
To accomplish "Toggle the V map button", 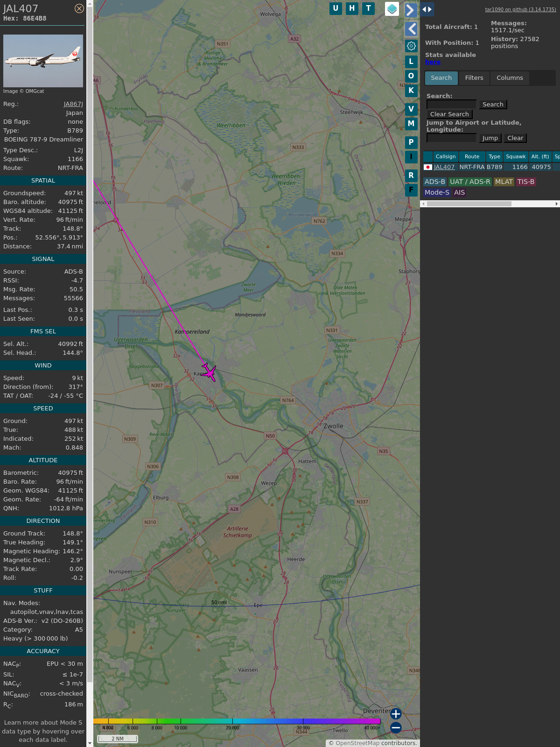I will tap(411, 109).
